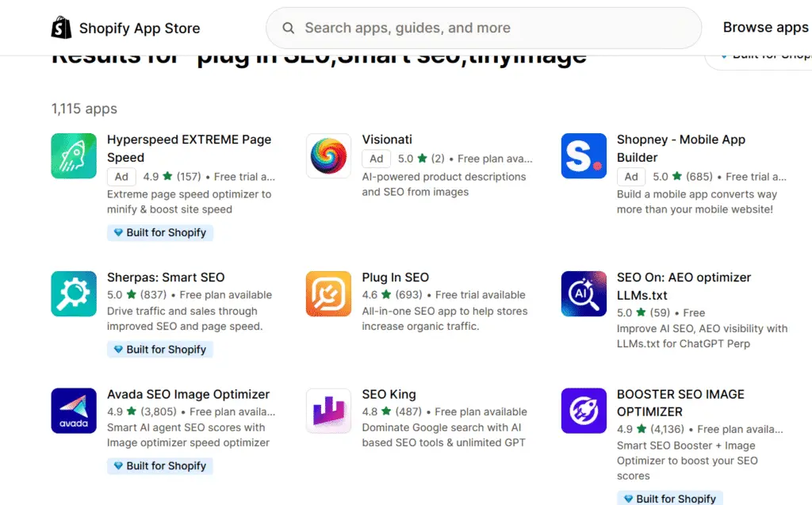Click the search apps input field
The width and height of the screenshot is (812, 505).
[484, 27]
